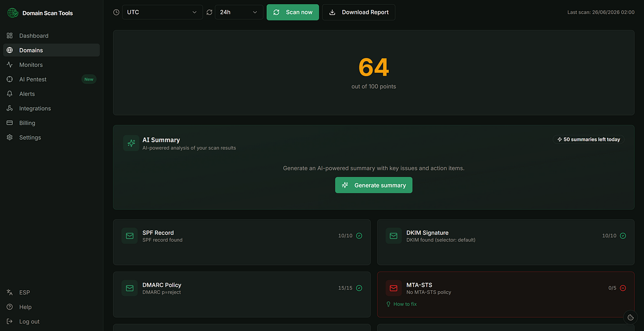Click the SPF Record title

point(158,233)
